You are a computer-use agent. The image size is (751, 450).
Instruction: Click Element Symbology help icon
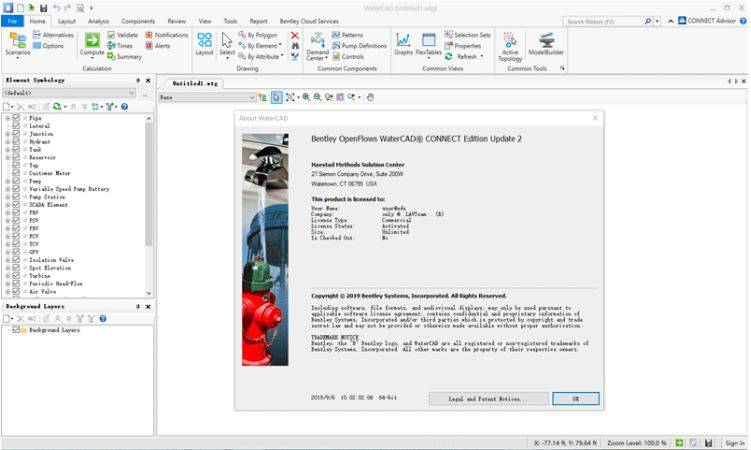pyautogui.click(x=125, y=107)
